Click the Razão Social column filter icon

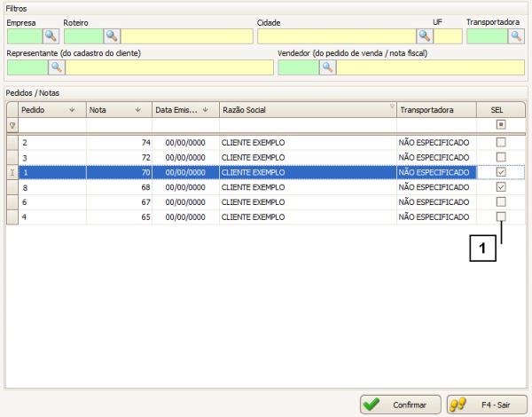[392, 106]
